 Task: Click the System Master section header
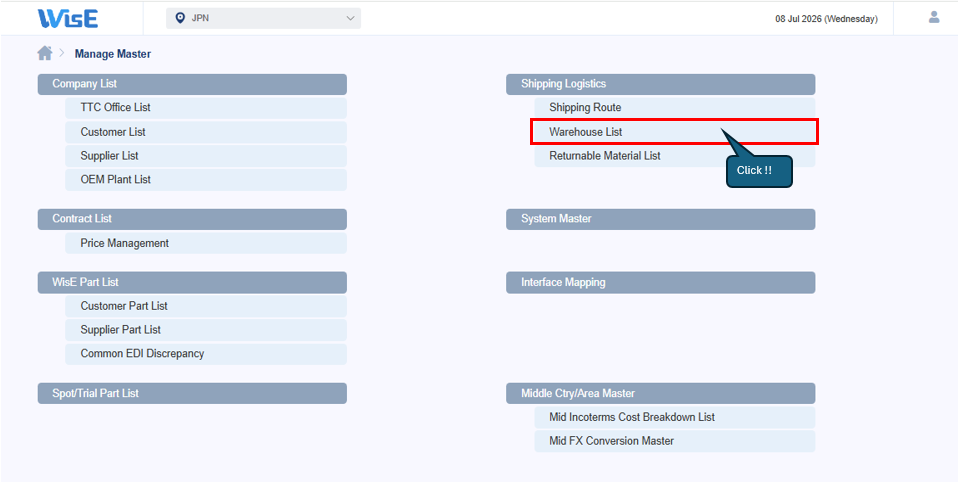coord(661,219)
